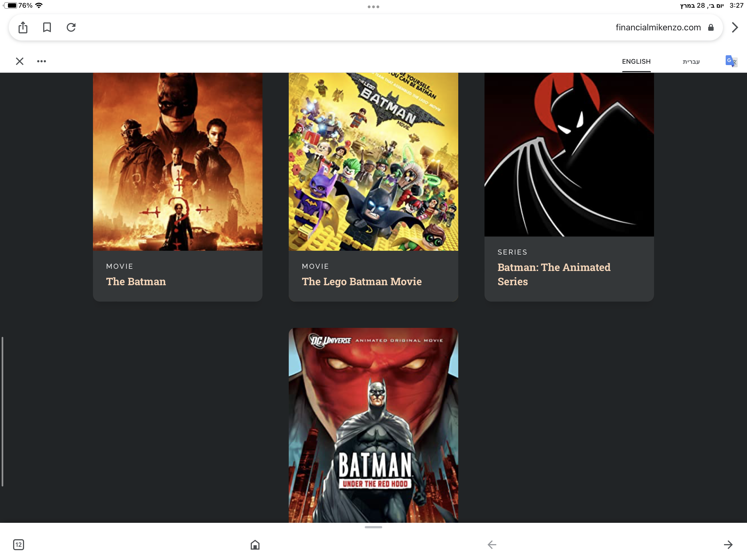Open Batman: The Animated Series poster
747x560 pixels.
coord(569,154)
